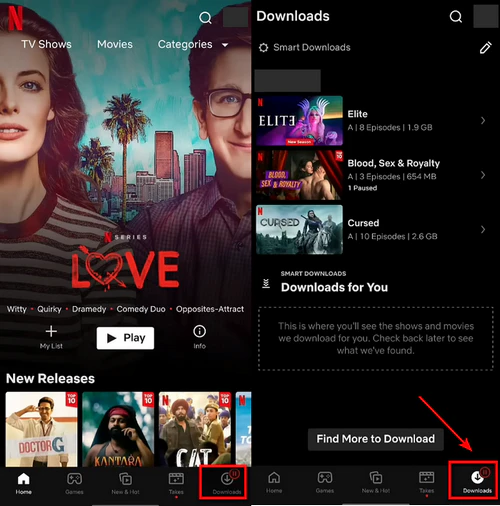Open Takes tab on home screen
This screenshot has width=500, height=506.
[x=176, y=484]
